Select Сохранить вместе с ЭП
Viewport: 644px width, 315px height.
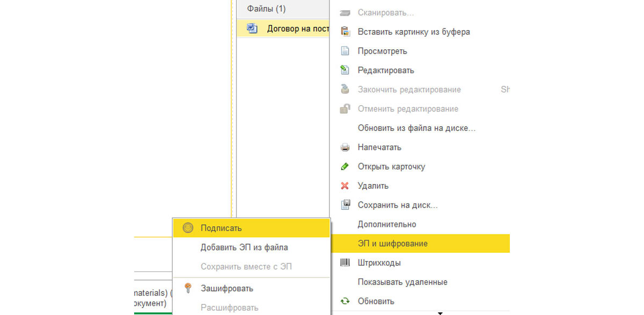click(x=251, y=267)
